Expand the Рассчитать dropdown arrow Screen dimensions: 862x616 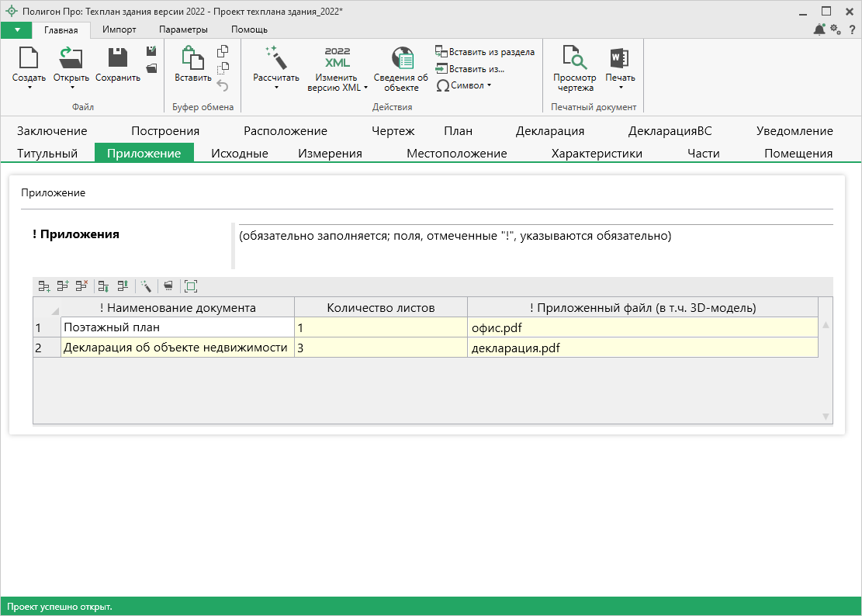(x=275, y=88)
